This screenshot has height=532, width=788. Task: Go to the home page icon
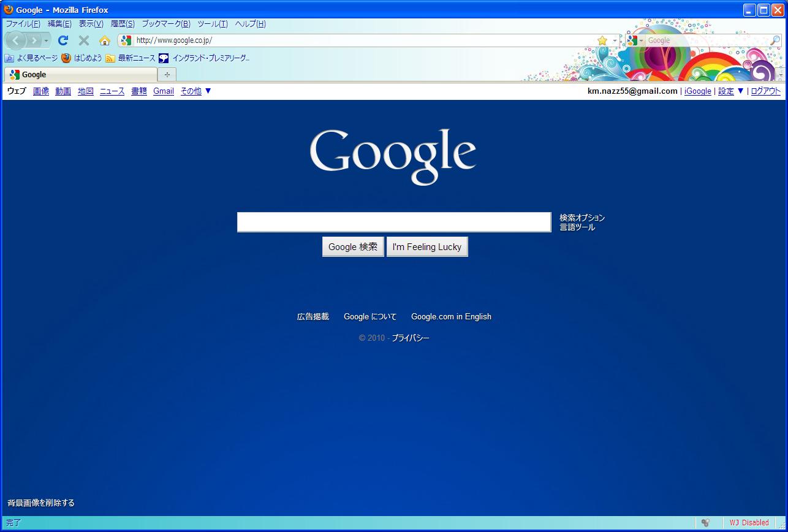pos(105,40)
